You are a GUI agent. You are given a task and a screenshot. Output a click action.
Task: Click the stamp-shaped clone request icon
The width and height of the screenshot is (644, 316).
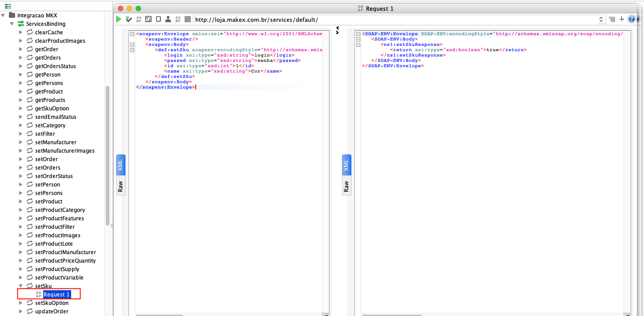[x=168, y=19]
